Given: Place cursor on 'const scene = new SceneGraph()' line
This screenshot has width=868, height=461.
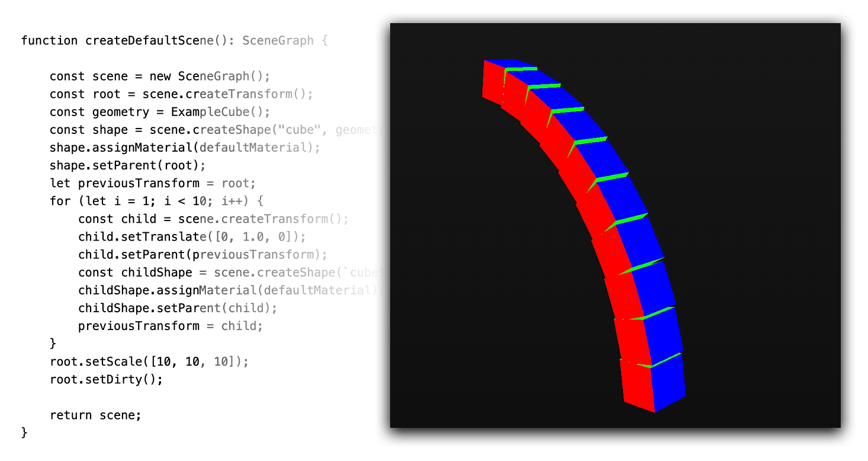Looking at the screenshot, I should (159, 76).
